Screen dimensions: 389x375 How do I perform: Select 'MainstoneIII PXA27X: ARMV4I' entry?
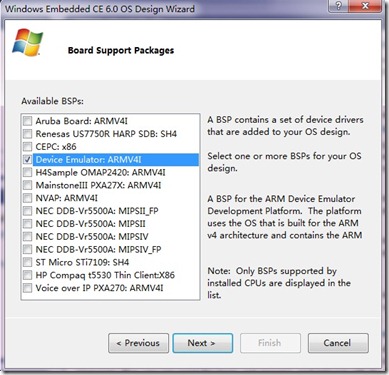click(98, 185)
